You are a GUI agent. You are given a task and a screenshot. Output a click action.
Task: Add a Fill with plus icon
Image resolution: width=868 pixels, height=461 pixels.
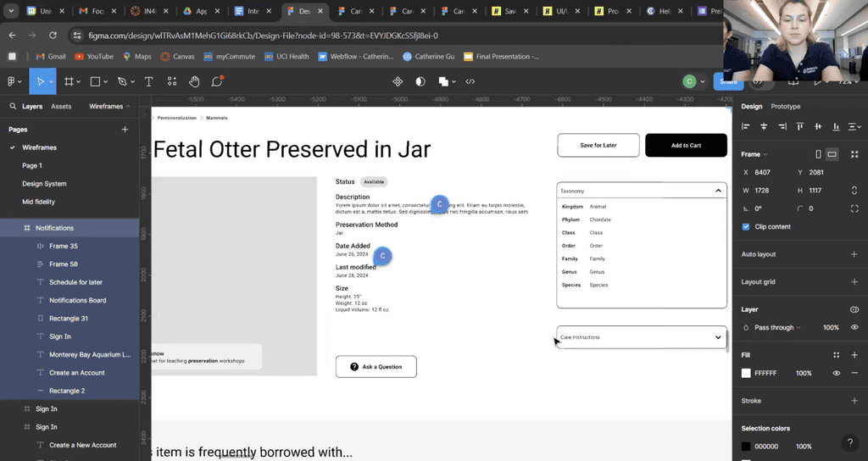point(854,355)
